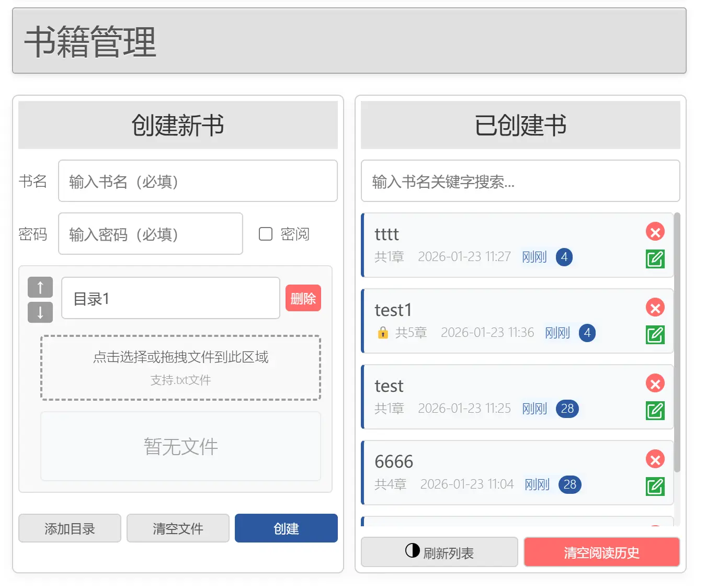Open the book titled 6666

click(394, 462)
